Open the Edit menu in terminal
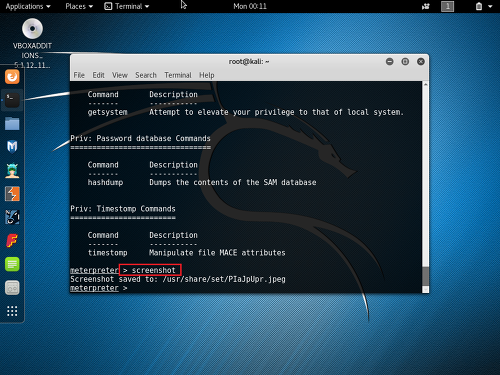Screen dimensions: 500x375 click(x=98, y=75)
